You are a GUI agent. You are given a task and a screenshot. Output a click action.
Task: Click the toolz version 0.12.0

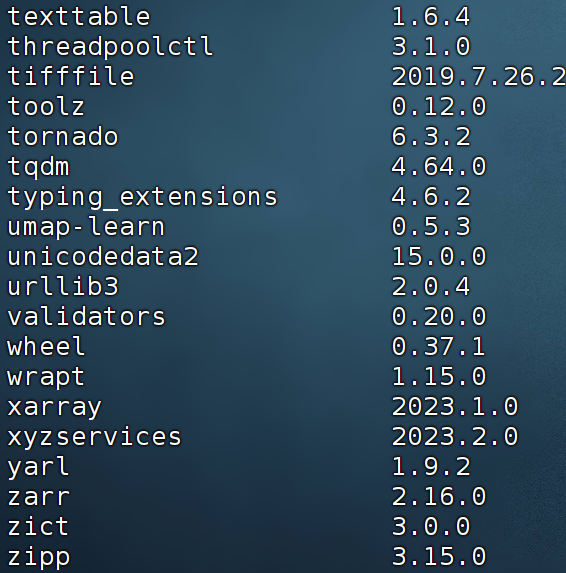(x=438, y=107)
